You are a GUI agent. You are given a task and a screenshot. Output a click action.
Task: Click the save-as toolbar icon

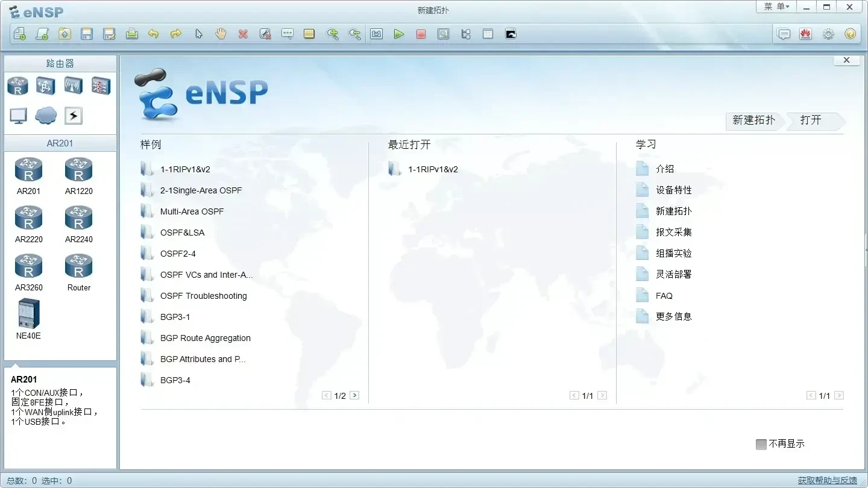tap(109, 34)
